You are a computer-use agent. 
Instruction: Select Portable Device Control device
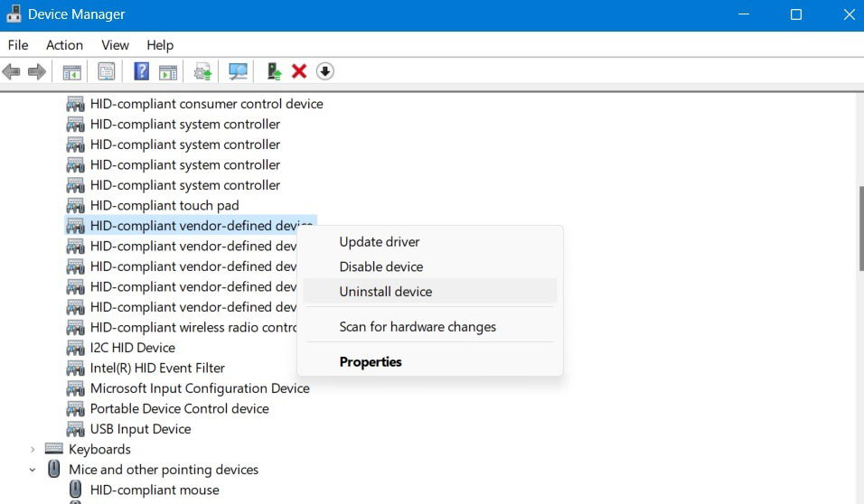[180, 409]
